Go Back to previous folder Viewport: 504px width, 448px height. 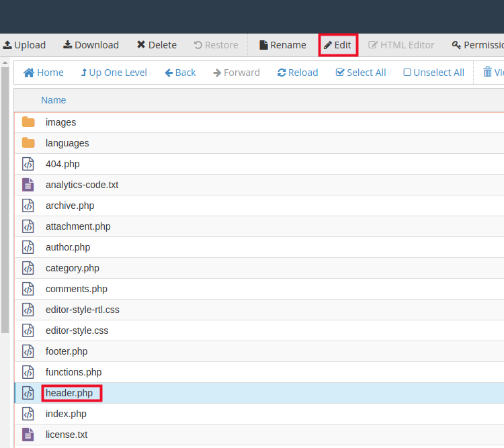(x=180, y=73)
